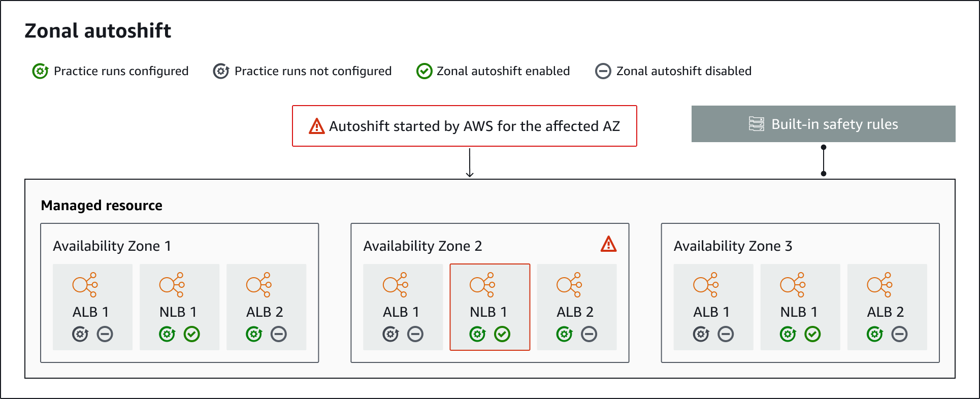Click the Zonal autoshift enabled legend icon
Image resolution: width=980 pixels, height=399 pixels.
[x=424, y=71]
